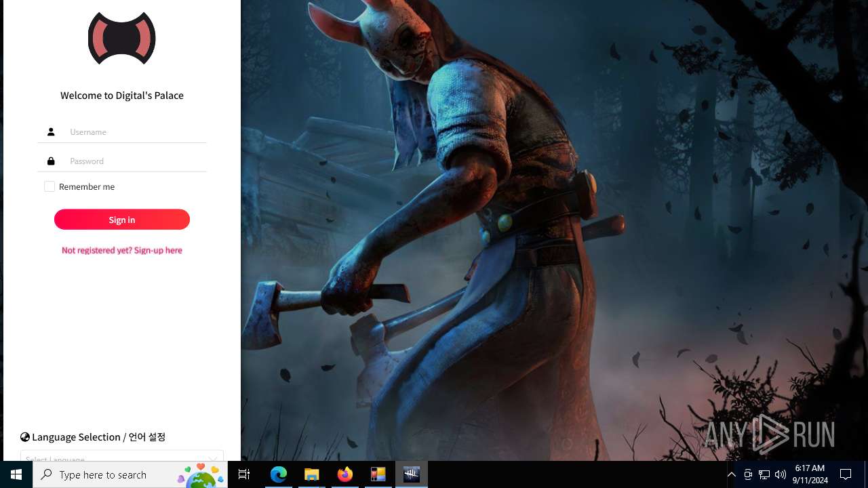Click the user icon beside Username
This screenshot has width=868, height=488.
click(51, 131)
